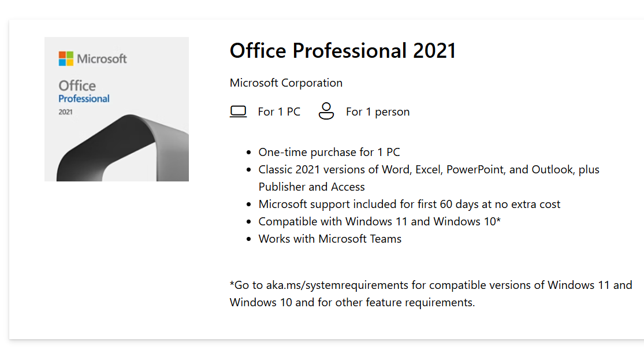Screen dimensions: 644x349
Task: Click the person silhouette icon
Action: (x=326, y=111)
